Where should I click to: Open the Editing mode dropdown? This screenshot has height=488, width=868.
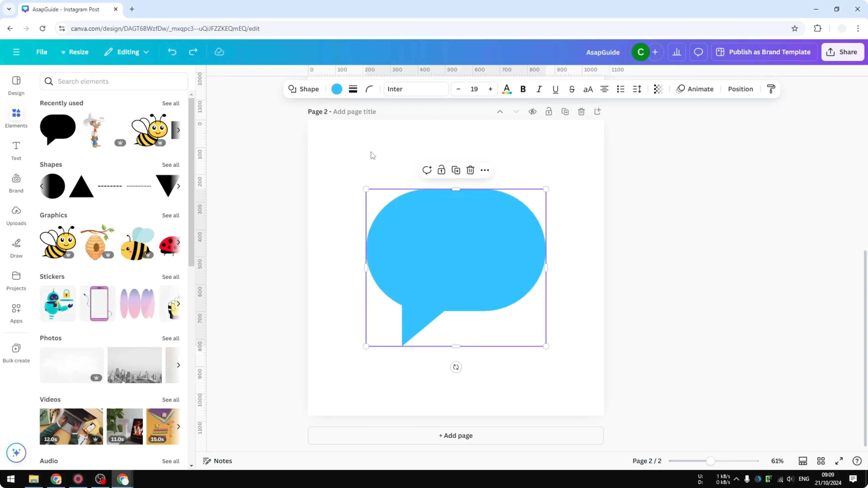[x=127, y=52]
